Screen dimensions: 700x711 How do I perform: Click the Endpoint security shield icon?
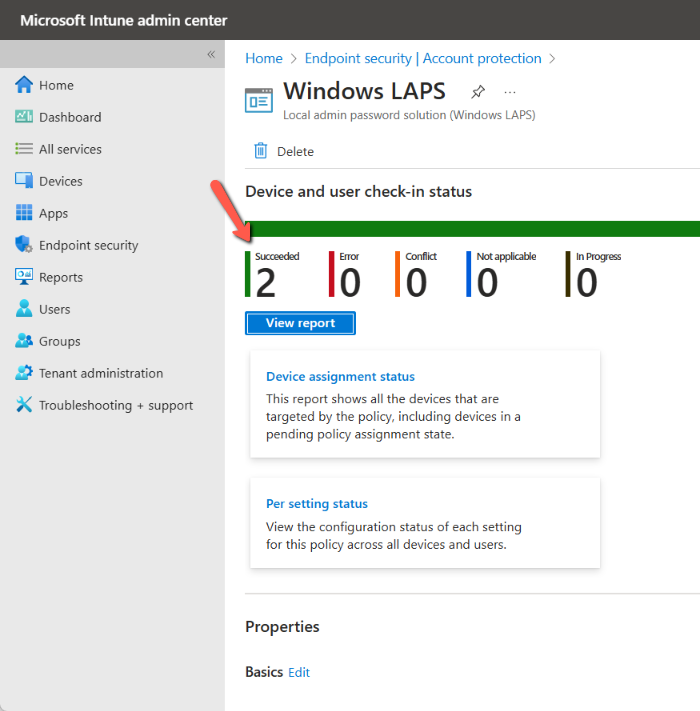(24, 244)
